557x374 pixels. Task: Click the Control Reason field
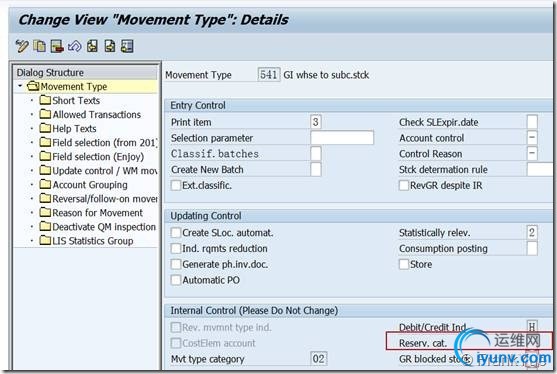coord(532,154)
